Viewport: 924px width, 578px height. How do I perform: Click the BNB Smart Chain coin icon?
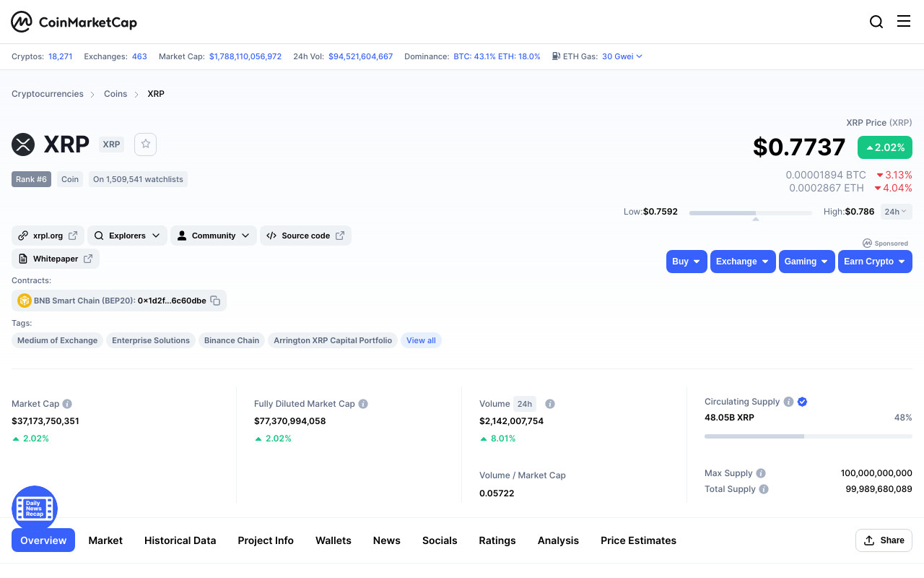click(25, 301)
